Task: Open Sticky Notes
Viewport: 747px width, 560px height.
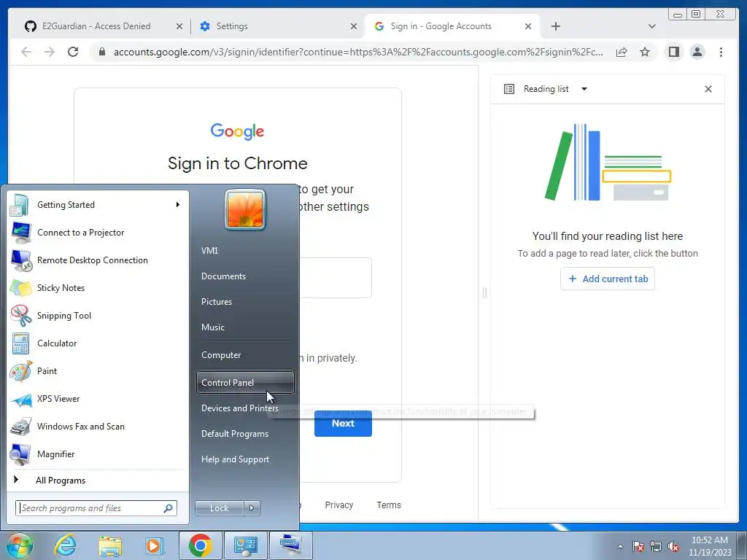Action: tap(98, 287)
